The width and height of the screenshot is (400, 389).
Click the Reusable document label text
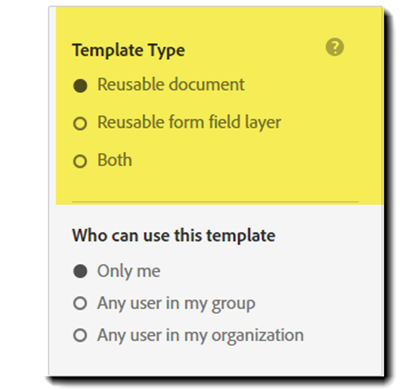[171, 84]
